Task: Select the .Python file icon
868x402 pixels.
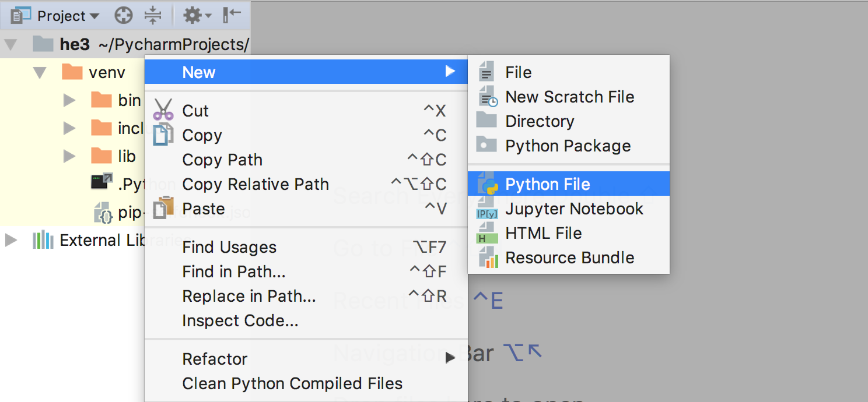Action: coord(101,182)
